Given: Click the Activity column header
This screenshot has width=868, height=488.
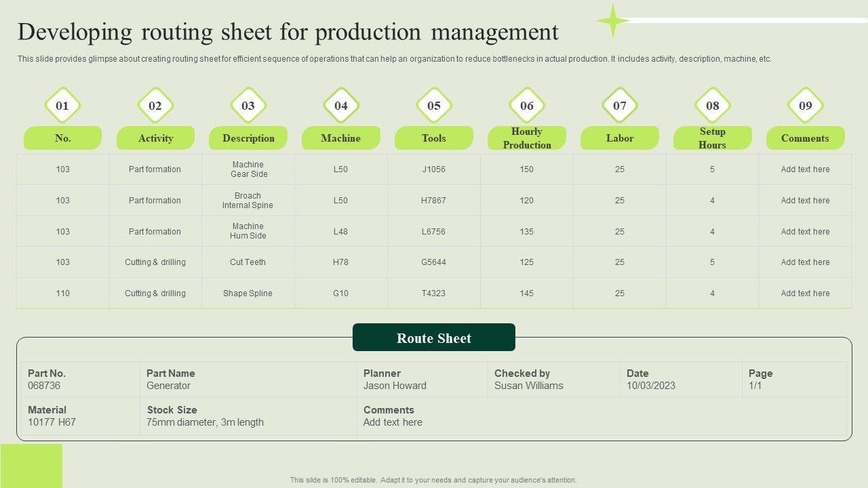Looking at the screenshot, I should (155, 138).
